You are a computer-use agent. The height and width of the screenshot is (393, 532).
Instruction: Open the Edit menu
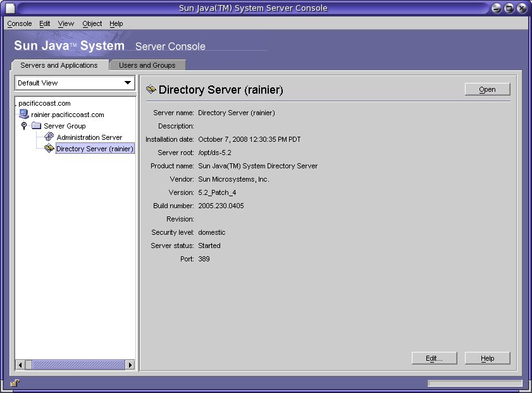[44, 23]
